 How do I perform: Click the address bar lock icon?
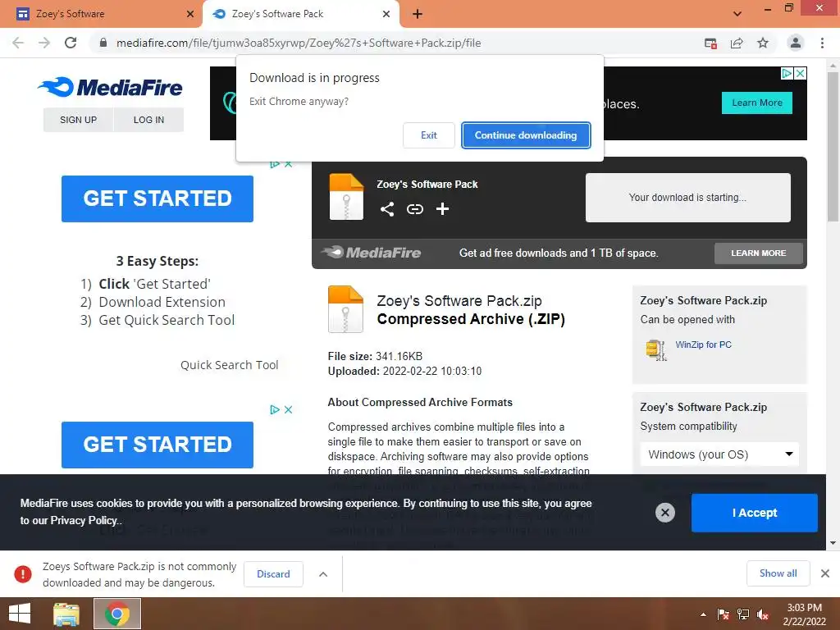tap(103, 43)
